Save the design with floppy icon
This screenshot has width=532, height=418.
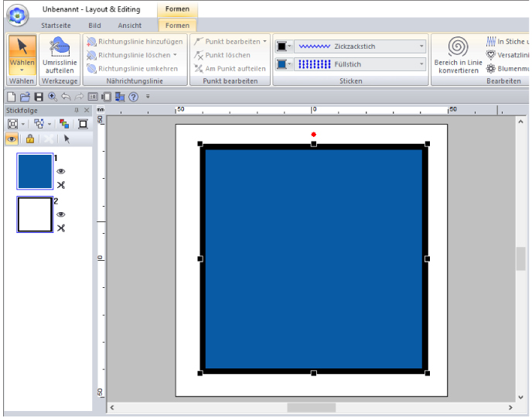[x=39, y=97]
